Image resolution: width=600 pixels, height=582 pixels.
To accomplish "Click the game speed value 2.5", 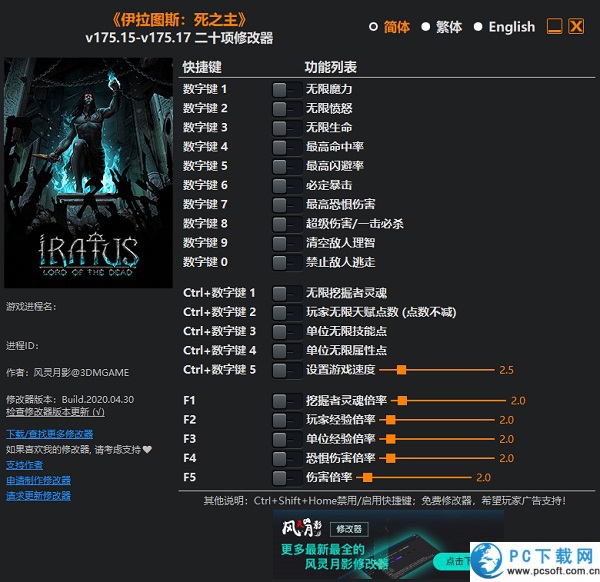I will pyautogui.click(x=506, y=370).
